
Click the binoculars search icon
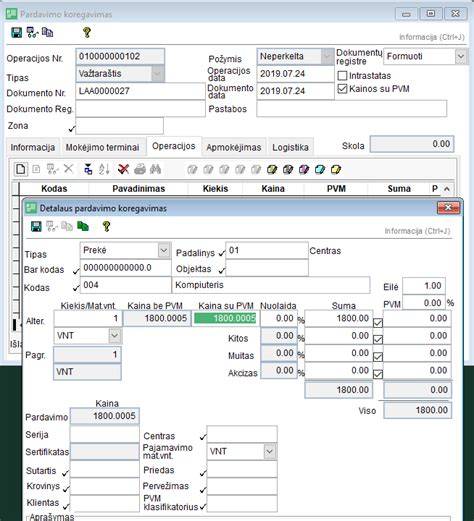(155, 169)
